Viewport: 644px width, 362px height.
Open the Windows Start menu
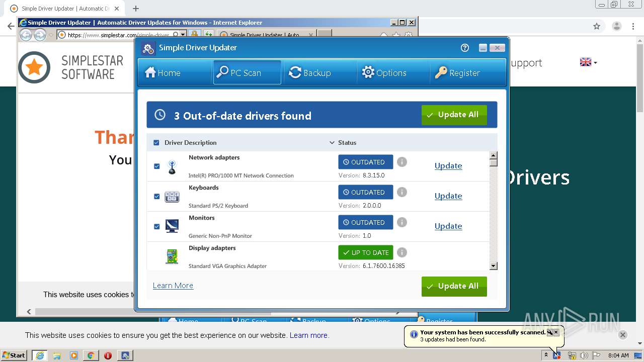tap(14, 355)
